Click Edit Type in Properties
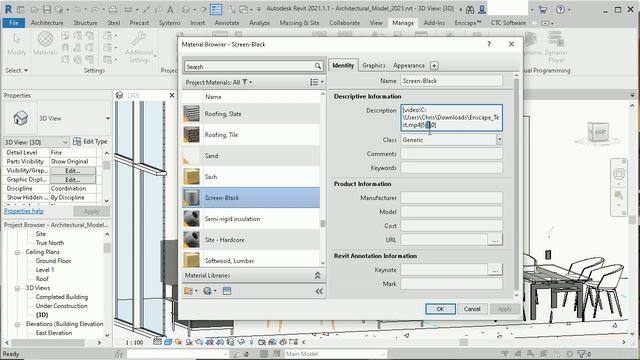This screenshot has width=640, height=360. click(90, 142)
